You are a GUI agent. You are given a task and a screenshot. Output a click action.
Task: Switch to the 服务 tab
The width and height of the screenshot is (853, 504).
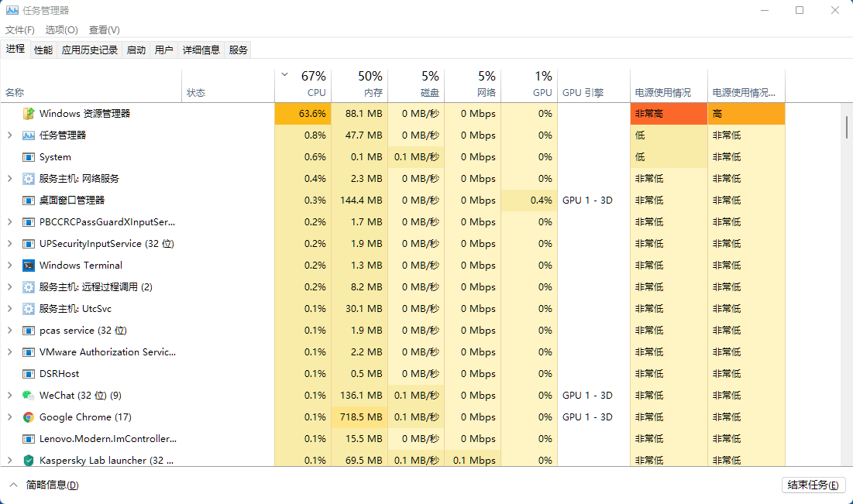click(x=239, y=50)
